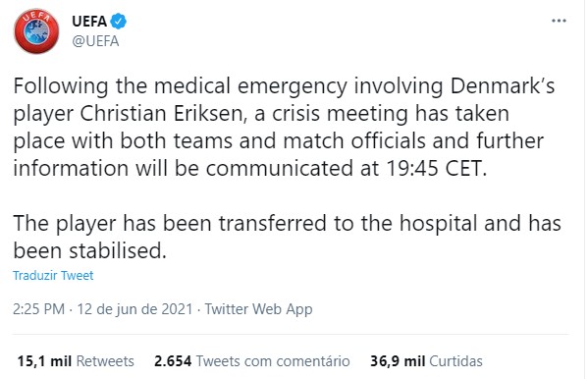Click the 36,9 mil likes count number
This screenshot has height=379, width=588.
pyautogui.click(x=398, y=361)
